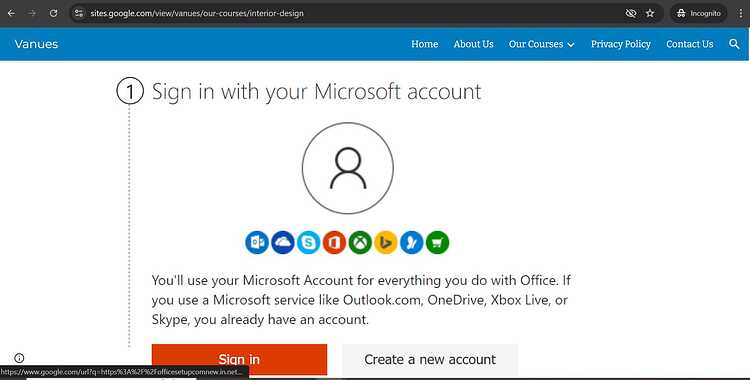Click the green Store cart icon
This screenshot has width=750, height=380.
pyautogui.click(x=438, y=243)
